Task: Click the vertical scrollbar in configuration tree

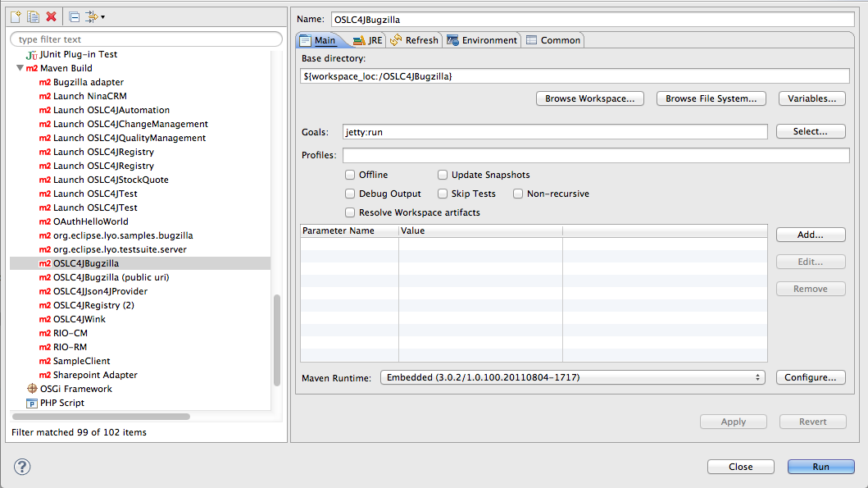Action: coord(277,340)
